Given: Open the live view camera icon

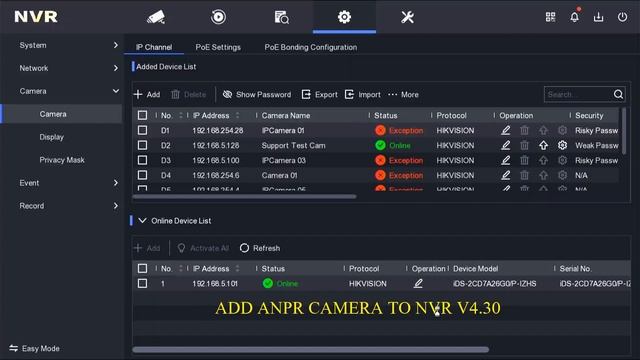Looking at the screenshot, I should [x=156, y=17].
